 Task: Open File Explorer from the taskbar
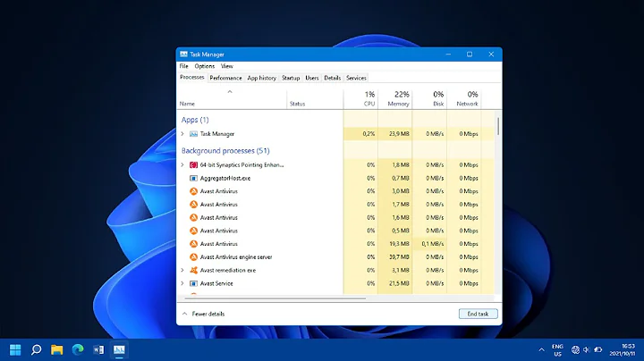[56, 349]
